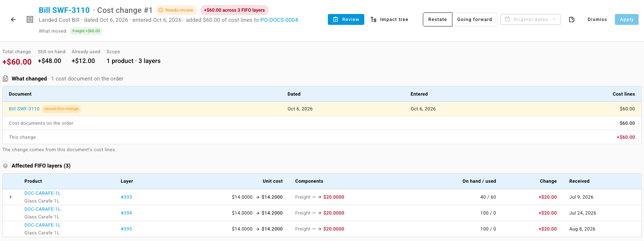Open the PO-DOCS-0004 order link
Image resolution: width=644 pixels, height=241 pixels.
(x=279, y=20)
